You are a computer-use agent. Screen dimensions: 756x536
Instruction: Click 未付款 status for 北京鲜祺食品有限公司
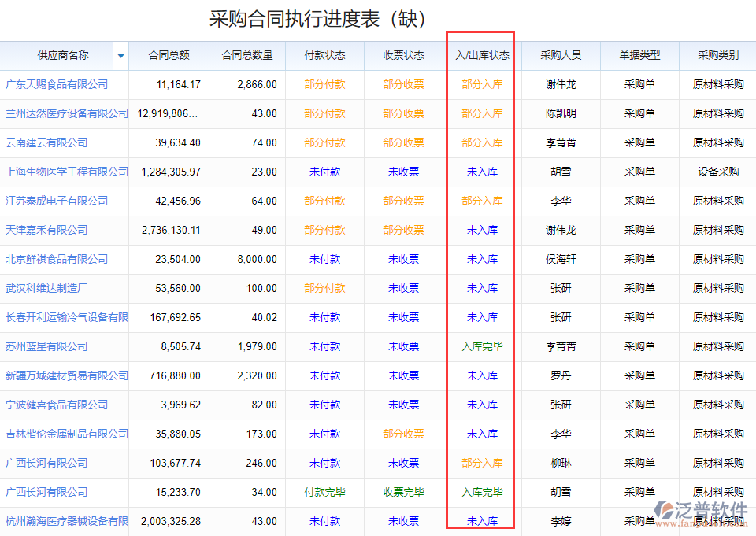coord(324,259)
